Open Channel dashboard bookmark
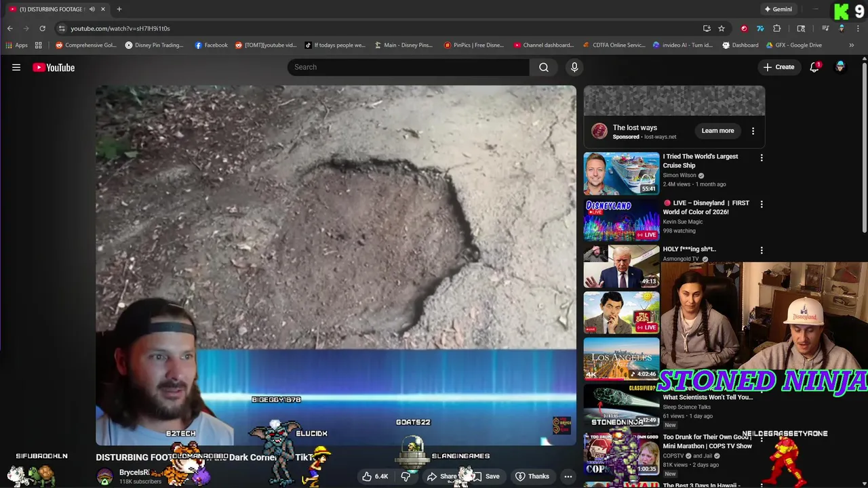868x488 pixels. 544,45
